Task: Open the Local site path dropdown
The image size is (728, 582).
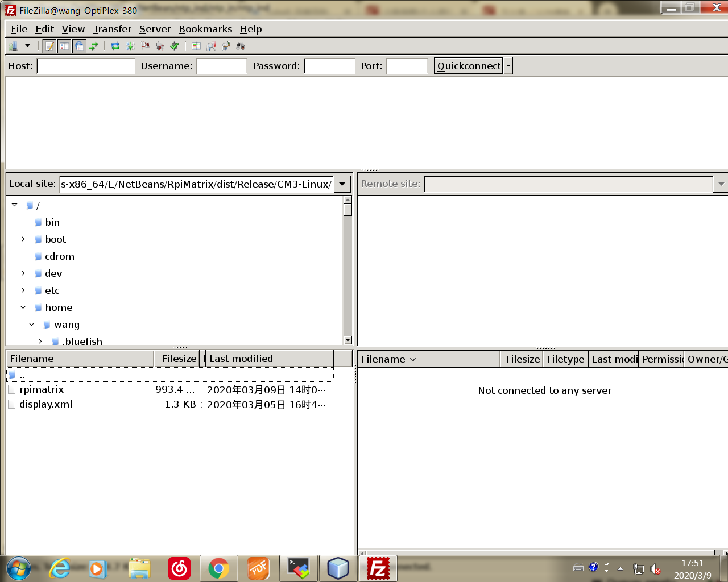Action: 342,184
